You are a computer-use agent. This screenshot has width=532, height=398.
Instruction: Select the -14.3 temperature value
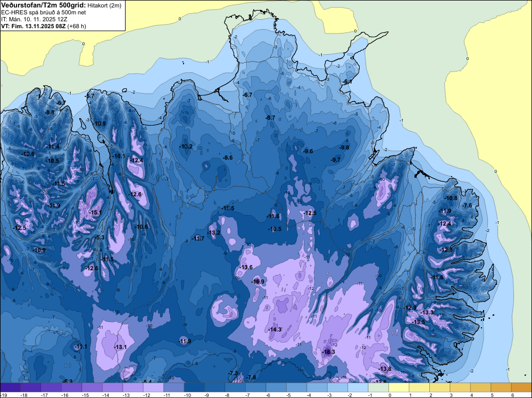click(x=275, y=329)
